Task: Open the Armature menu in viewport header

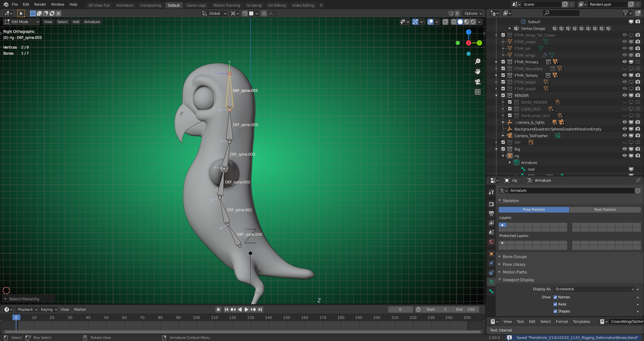Action: point(92,22)
